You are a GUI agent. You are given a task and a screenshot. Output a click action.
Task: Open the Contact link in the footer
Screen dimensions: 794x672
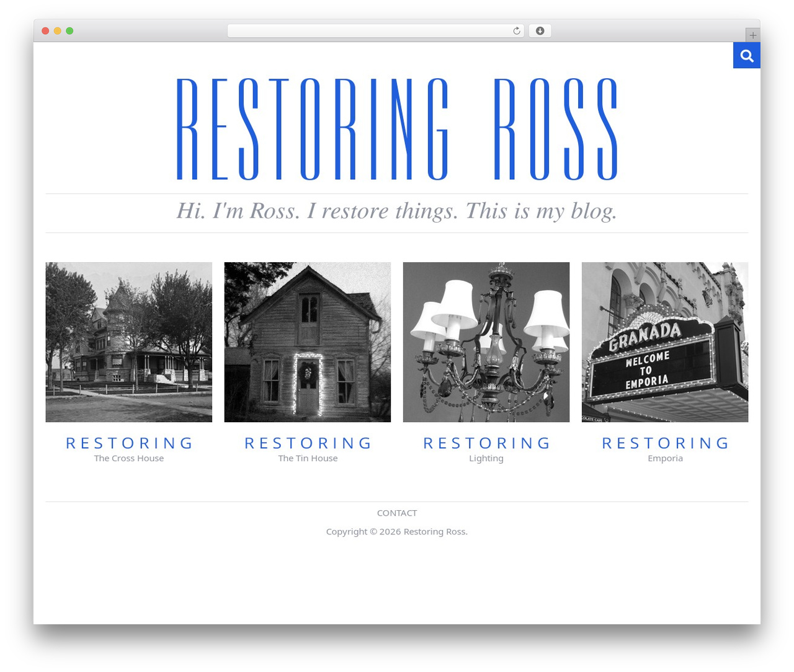coord(397,513)
